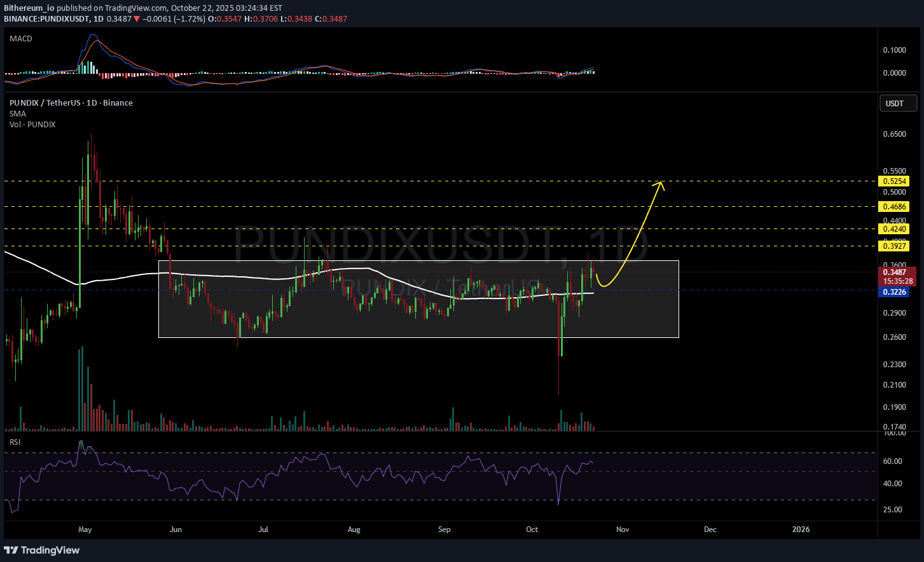This screenshot has height=562, width=924.
Task: Click the 2026 label on time axis
Action: [801, 530]
